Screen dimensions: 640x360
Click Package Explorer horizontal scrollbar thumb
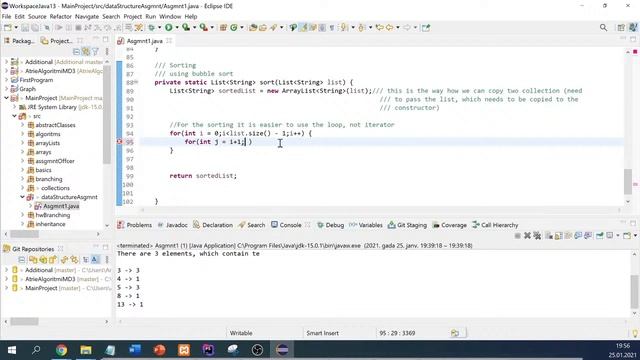[24, 234]
